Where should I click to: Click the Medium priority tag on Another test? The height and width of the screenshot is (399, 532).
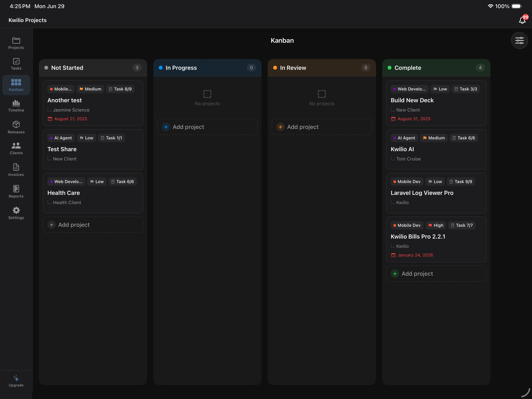pos(90,89)
